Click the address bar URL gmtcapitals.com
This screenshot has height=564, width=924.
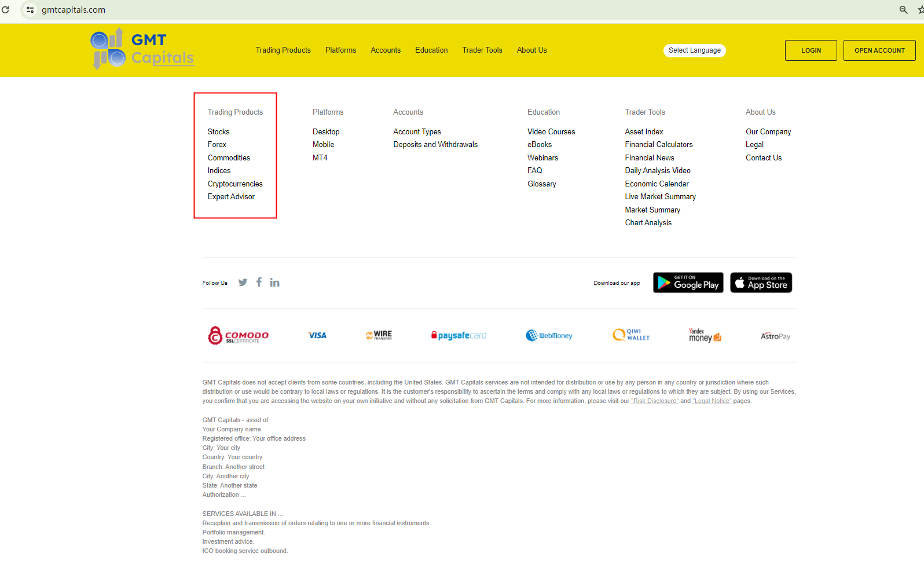click(74, 10)
